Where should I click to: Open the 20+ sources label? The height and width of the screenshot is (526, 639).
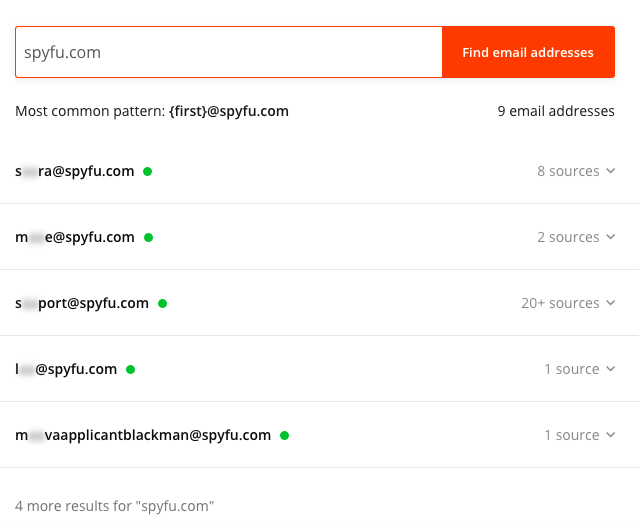(560, 303)
